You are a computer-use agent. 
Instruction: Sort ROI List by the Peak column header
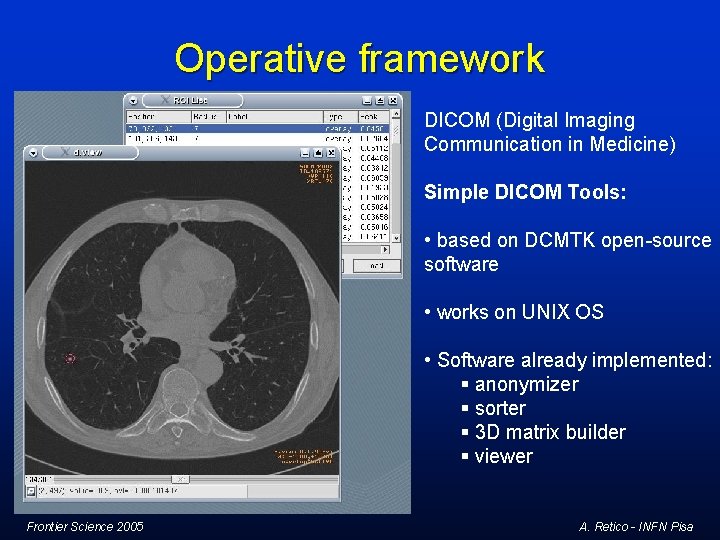(x=374, y=117)
